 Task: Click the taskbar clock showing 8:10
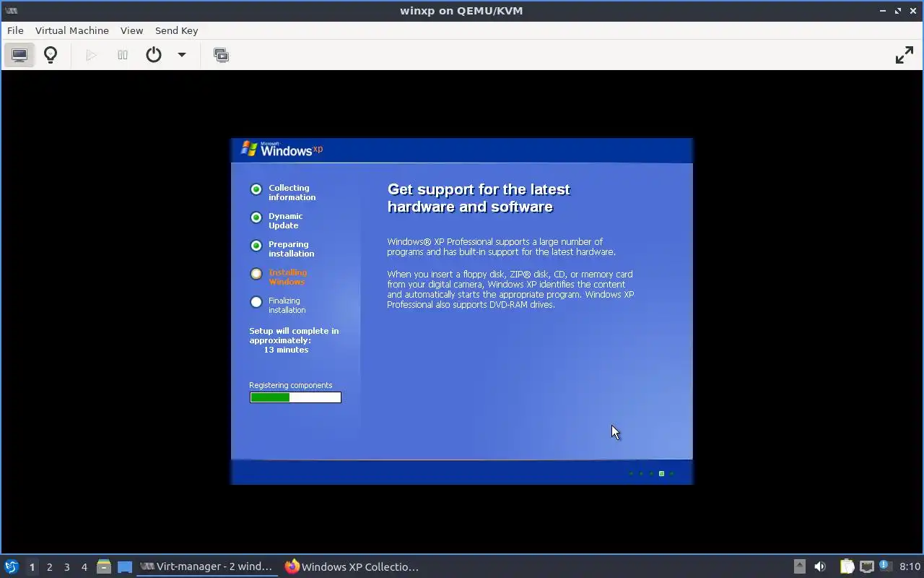click(910, 566)
